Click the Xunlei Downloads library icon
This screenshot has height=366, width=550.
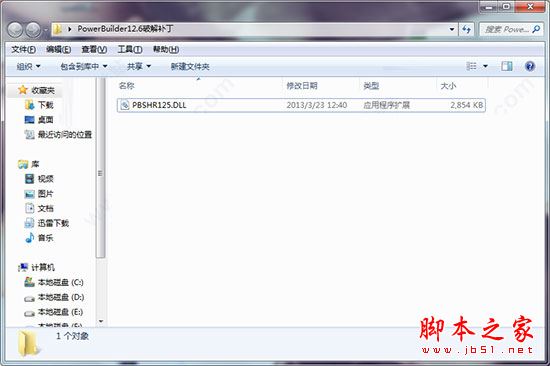click(x=29, y=223)
